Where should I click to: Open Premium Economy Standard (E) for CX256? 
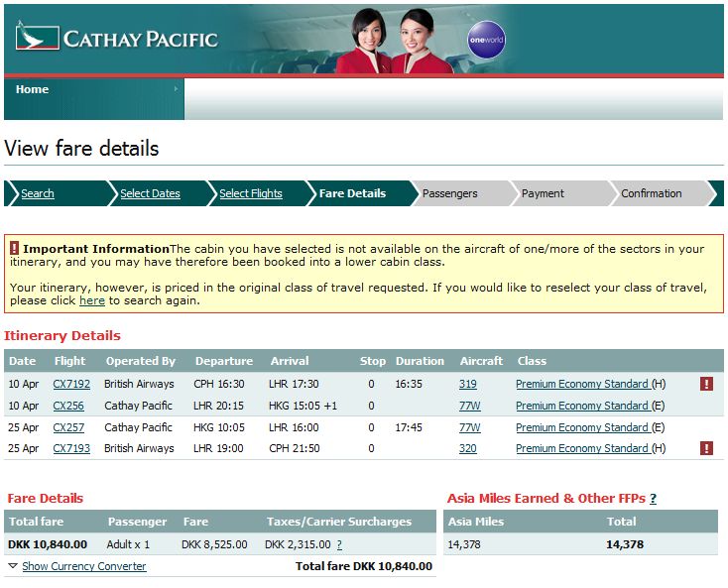click(589, 406)
